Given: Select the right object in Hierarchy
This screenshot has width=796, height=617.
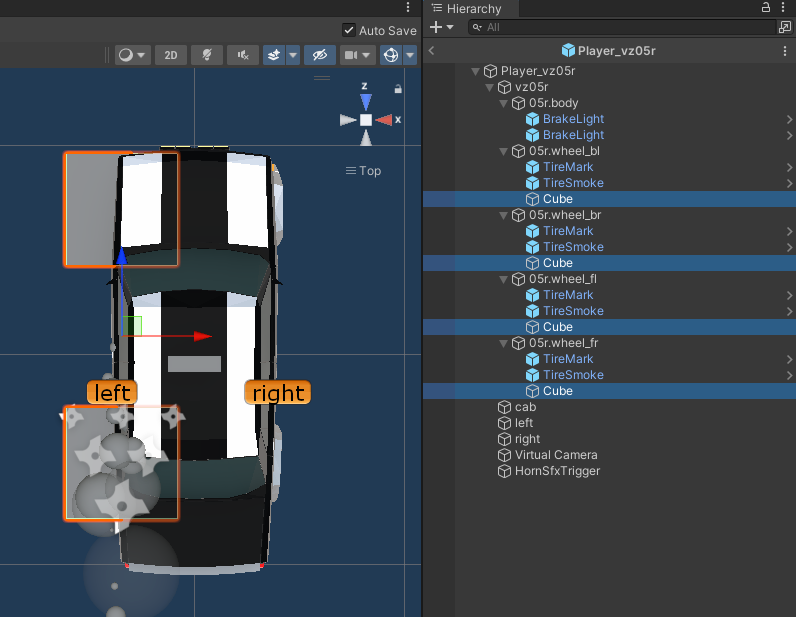Looking at the screenshot, I should pos(527,439).
